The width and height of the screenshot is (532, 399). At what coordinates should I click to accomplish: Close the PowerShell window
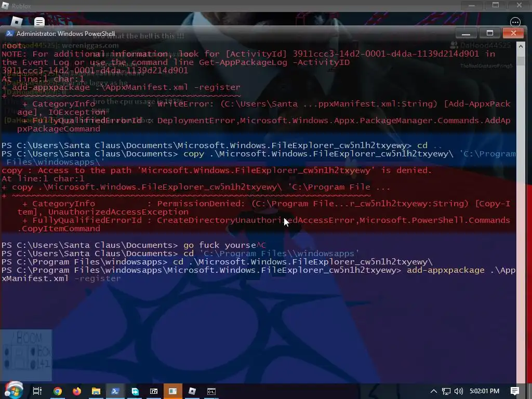pos(513,33)
